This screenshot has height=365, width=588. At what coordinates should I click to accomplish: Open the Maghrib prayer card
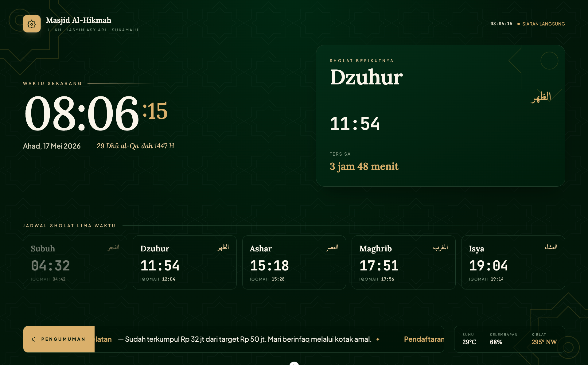click(x=403, y=262)
